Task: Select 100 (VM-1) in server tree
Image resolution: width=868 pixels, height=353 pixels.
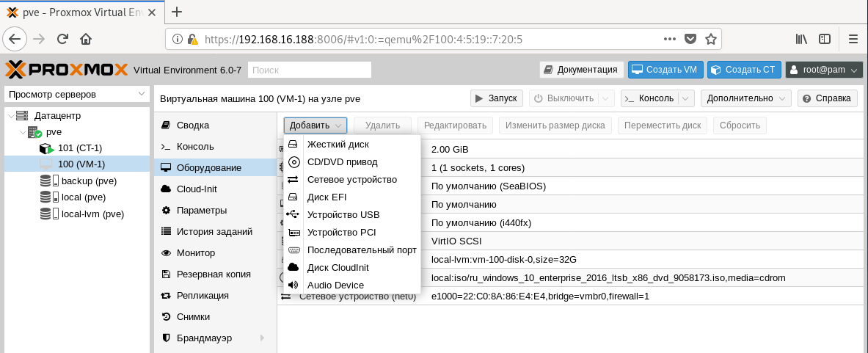Action: 77,164
